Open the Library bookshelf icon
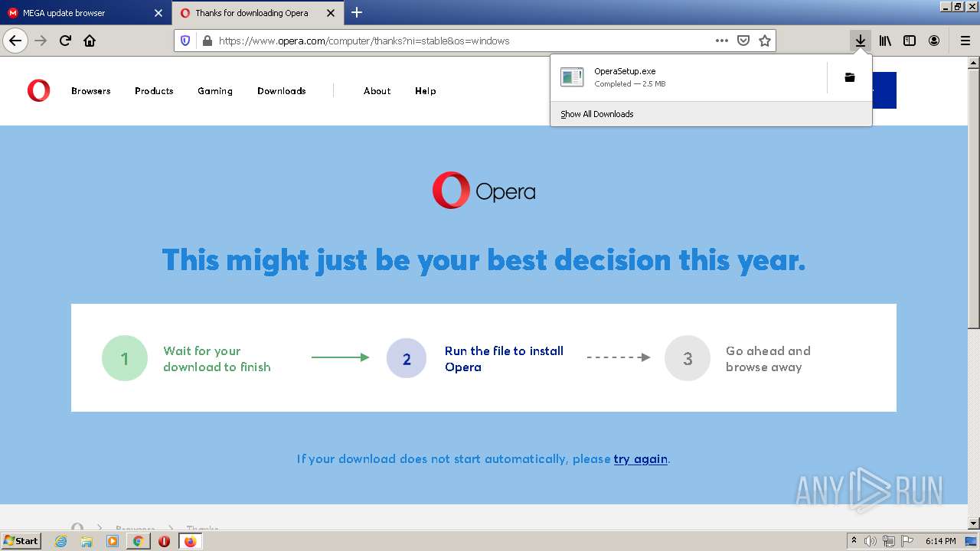980x551 pixels. coord(885,41)
